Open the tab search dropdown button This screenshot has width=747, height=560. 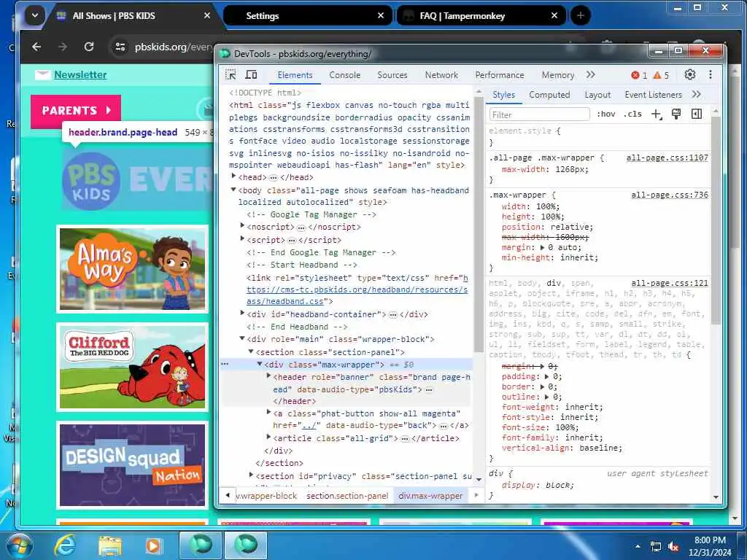pos(35,16)
